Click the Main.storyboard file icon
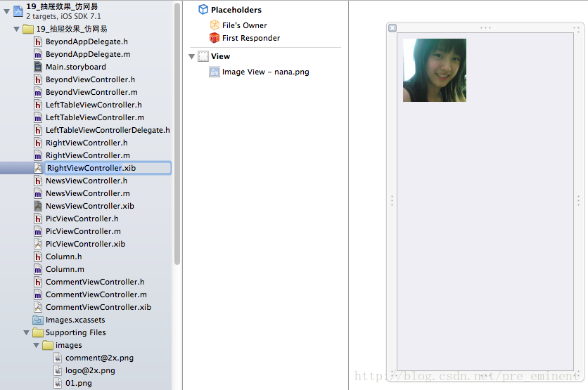 pyautogui.click(x=38, y=67)
